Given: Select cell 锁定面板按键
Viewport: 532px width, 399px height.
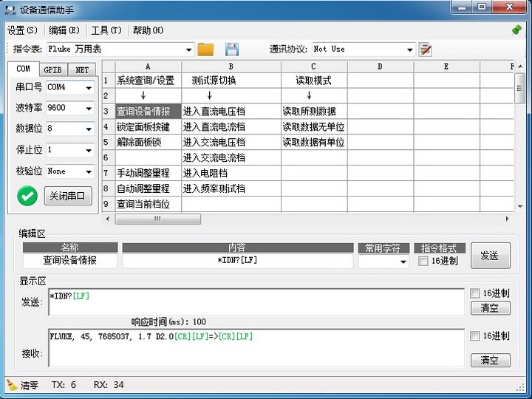Looking at the screenshot, I should [x=149, y=127].
